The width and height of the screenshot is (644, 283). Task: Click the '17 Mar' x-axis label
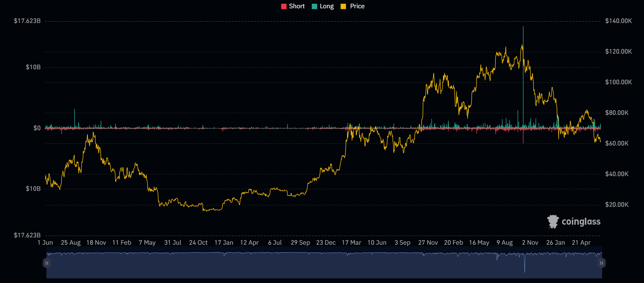[x=352, y=243]
